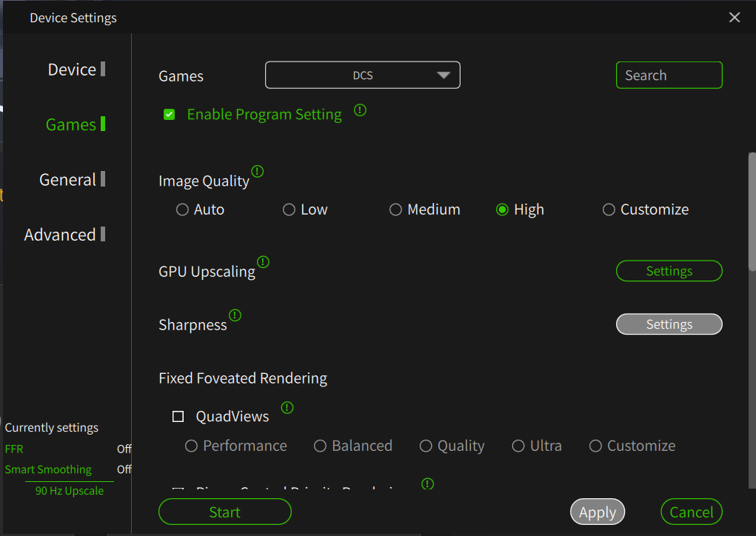Click the vertical scrollbar thumb
Screen dimensions: 756x536
(752, 211)
